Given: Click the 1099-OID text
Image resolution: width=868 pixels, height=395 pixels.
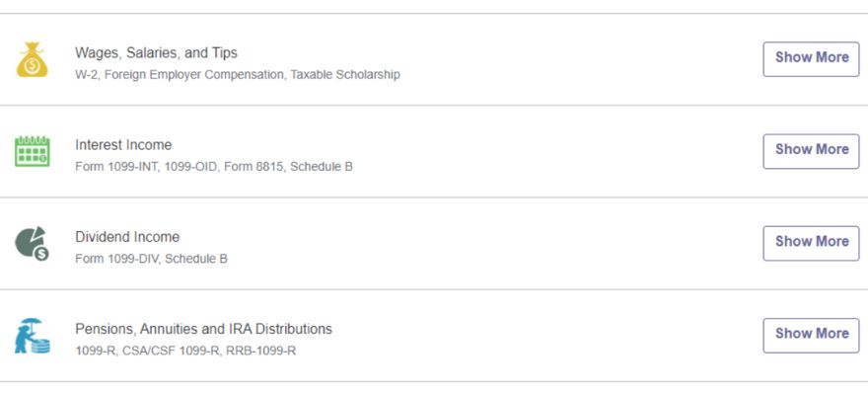Looking at the screenshot, I should pos(191,166).
